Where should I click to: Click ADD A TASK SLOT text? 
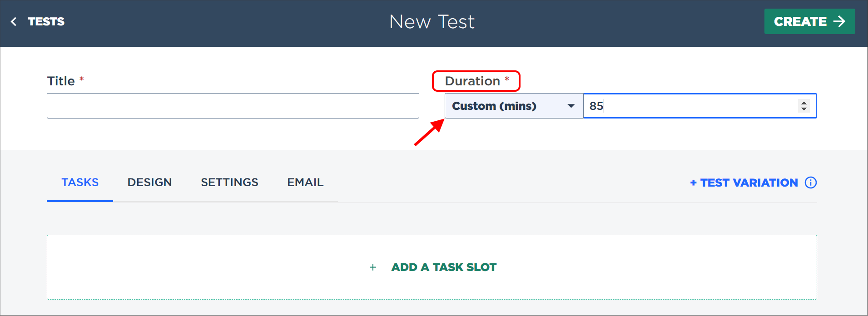tap(444, 267)
